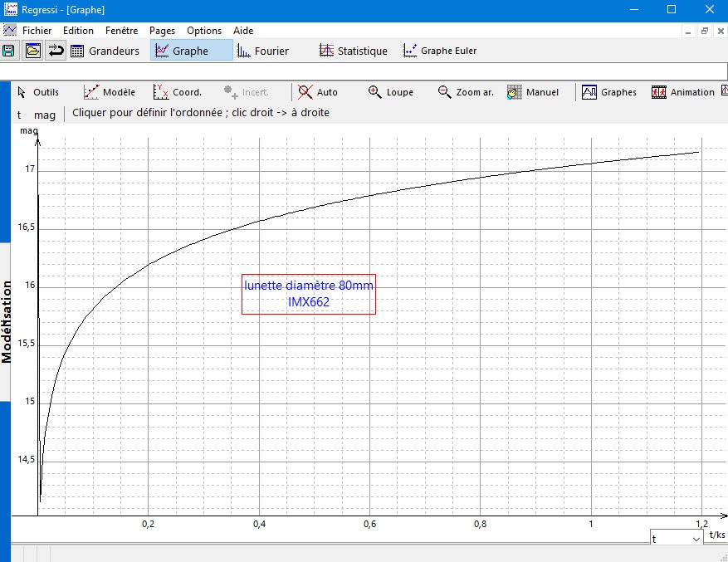Open the Fichier menu
Viewport: 728px width, 562px height.
(x=37, y=31)
